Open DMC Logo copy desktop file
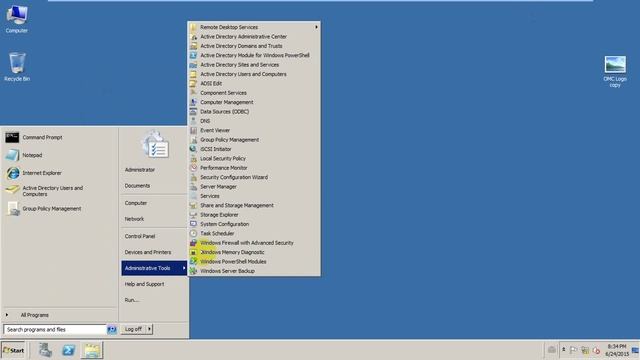640x360 pixels. click(x=615, y=72)
